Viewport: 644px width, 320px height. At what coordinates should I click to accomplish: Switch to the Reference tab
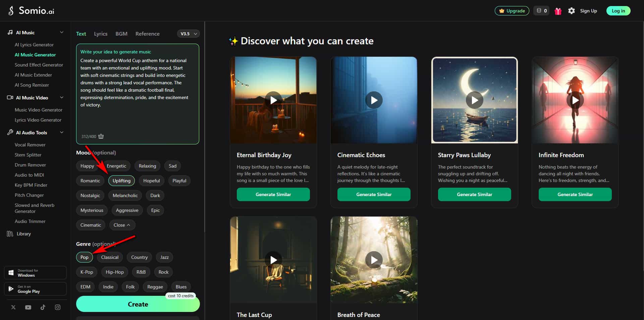(x=148, y=34)
